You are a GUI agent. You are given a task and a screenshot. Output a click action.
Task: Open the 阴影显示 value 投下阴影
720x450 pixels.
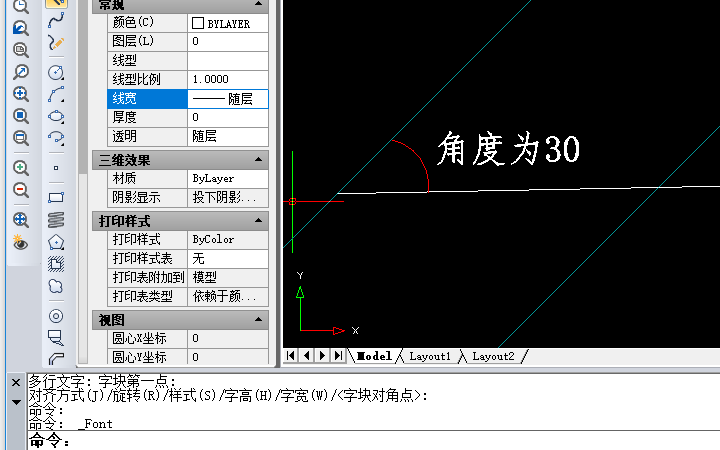(228, 197)
